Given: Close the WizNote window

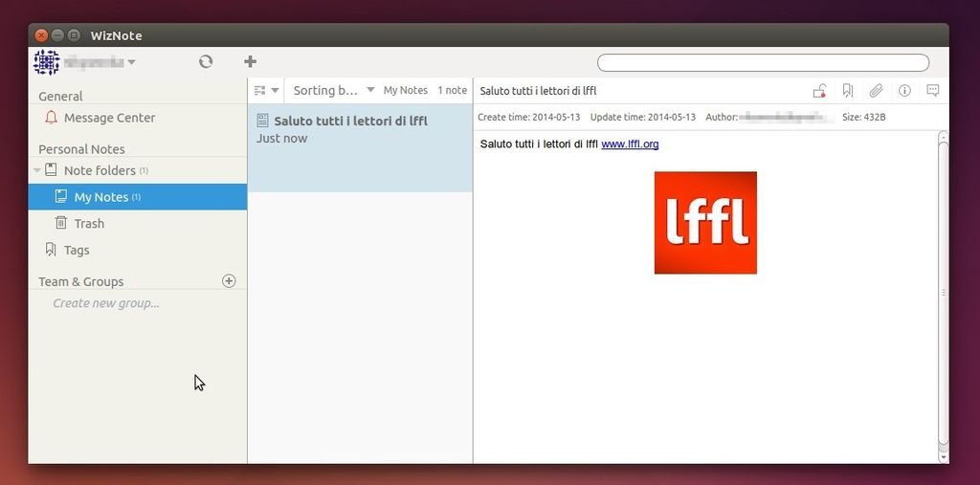Looking at the screenshot, I should pyautogui.click(x=41, y=35).
